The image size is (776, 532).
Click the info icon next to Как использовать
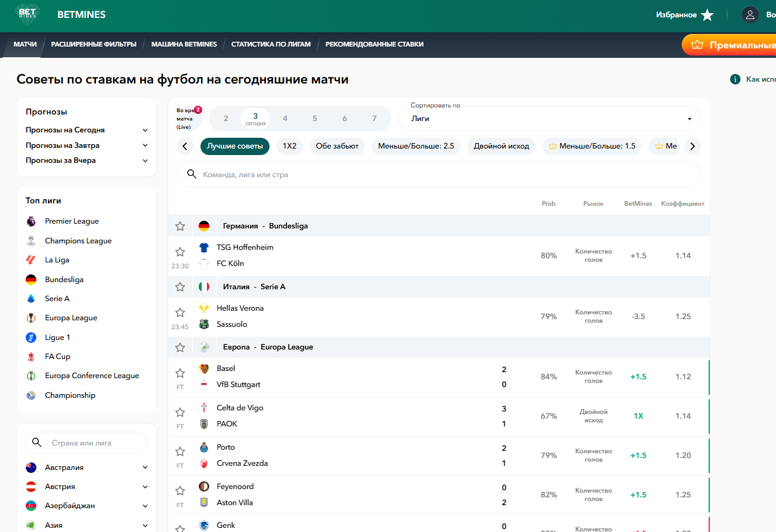(735, 79)
